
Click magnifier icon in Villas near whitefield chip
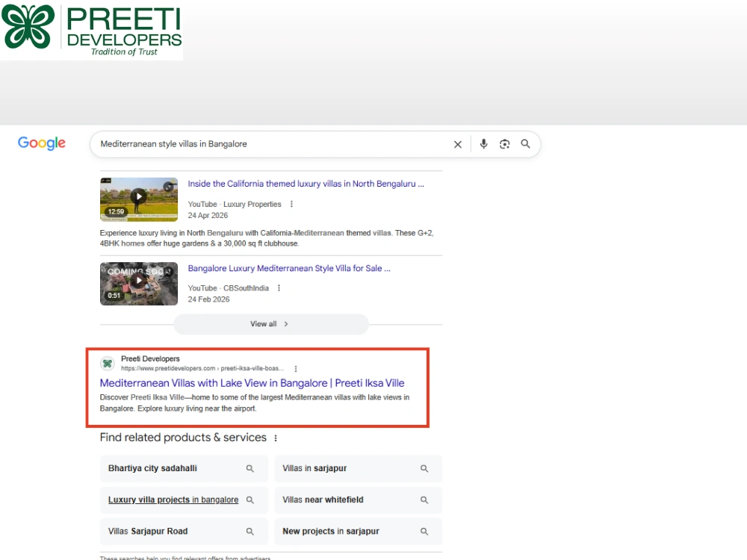(424, 500)
